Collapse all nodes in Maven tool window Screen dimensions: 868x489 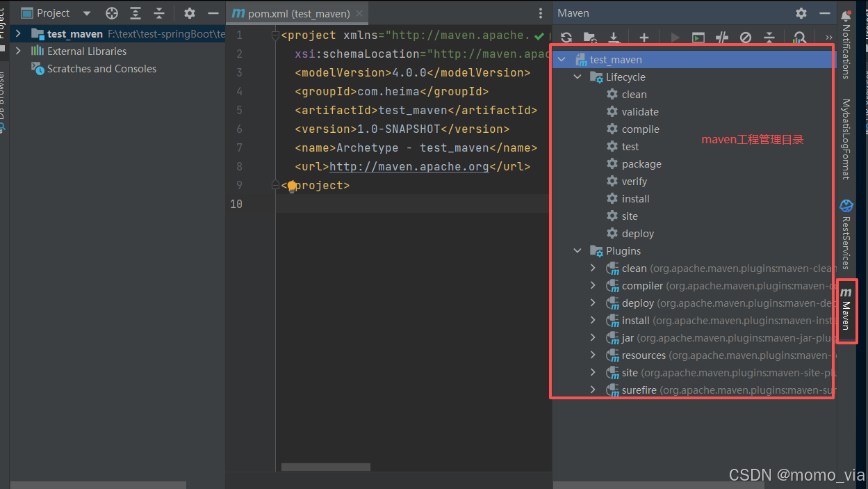769,38
